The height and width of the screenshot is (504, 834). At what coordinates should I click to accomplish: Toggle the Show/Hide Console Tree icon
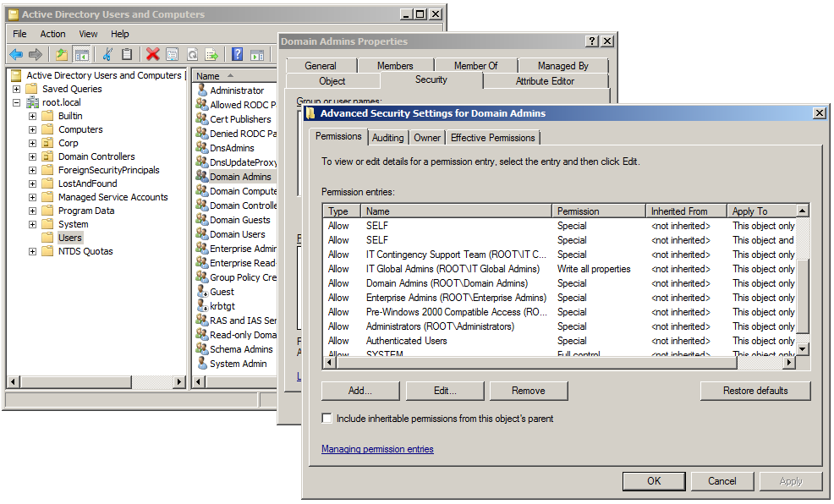[x=80, y=52]
